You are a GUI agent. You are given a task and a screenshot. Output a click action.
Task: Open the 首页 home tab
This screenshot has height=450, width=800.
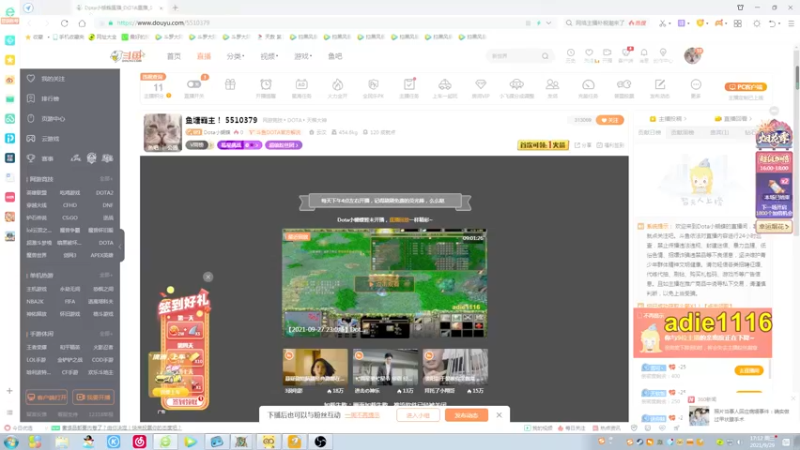point(173,56)
